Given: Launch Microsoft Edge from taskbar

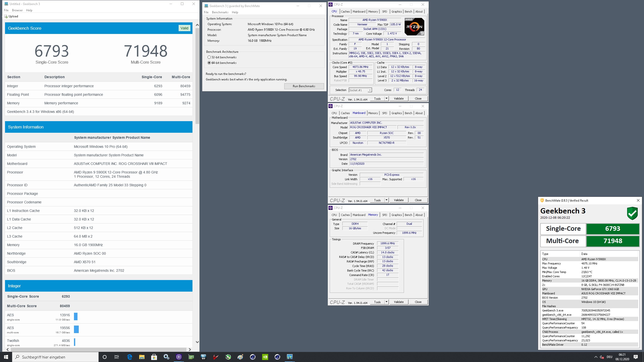Looking at the screenshot, I should click(130, 357).
